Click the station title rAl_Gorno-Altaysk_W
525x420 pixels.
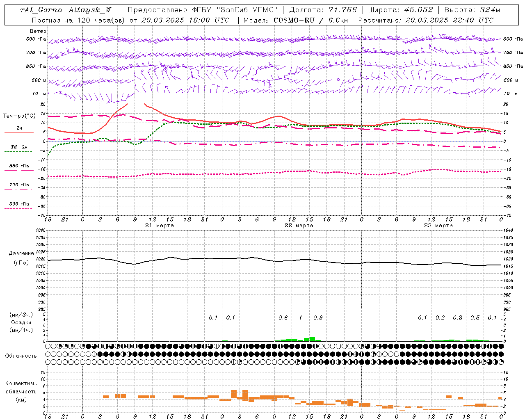tap(66, 10)
